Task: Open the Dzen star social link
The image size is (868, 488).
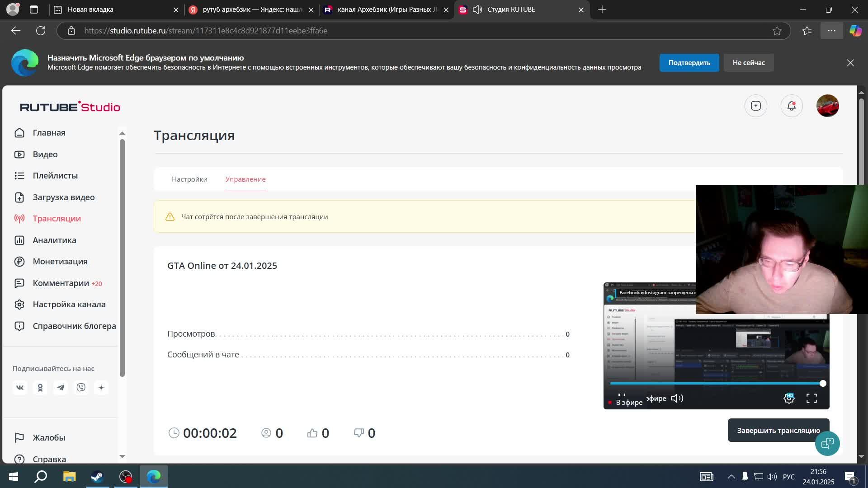Action: tap(101, 388)
